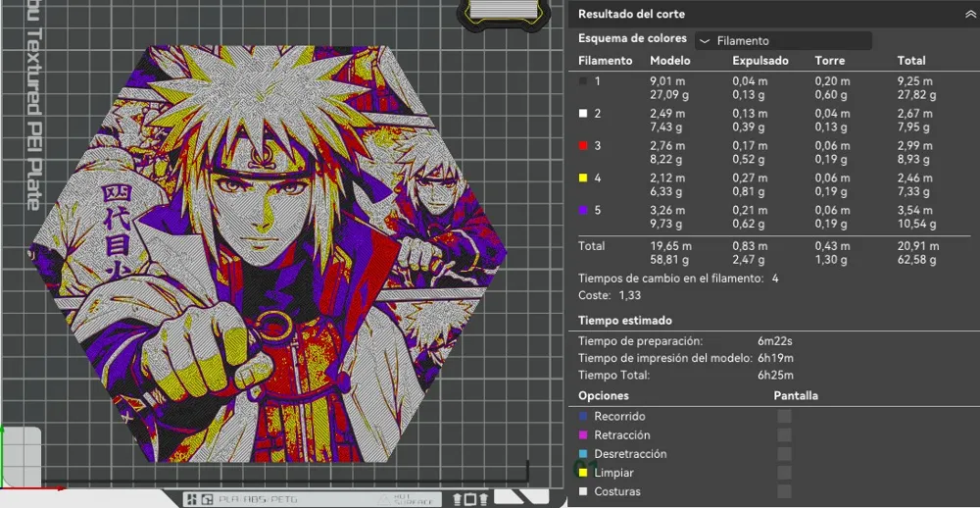980x508 pixels.
Task: Click filament 5 model length 3,26 m
Action: coord(667,212)
